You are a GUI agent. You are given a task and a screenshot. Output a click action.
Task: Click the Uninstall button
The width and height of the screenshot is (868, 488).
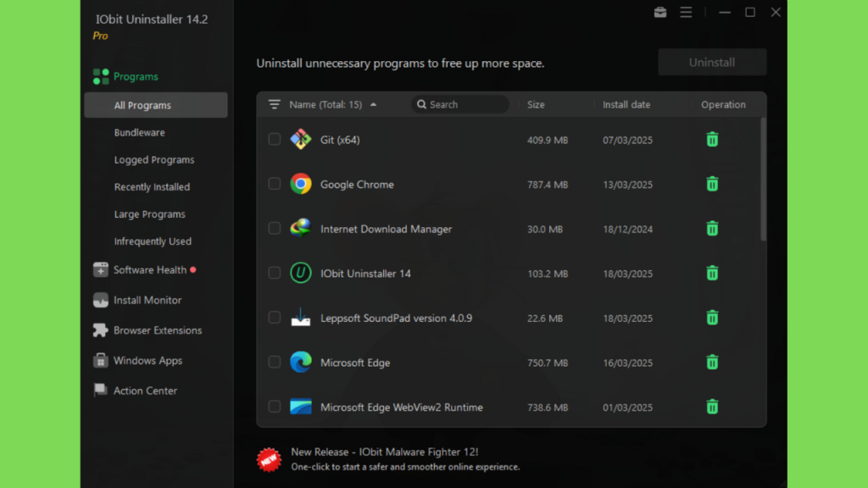click(x=712, y=62)
